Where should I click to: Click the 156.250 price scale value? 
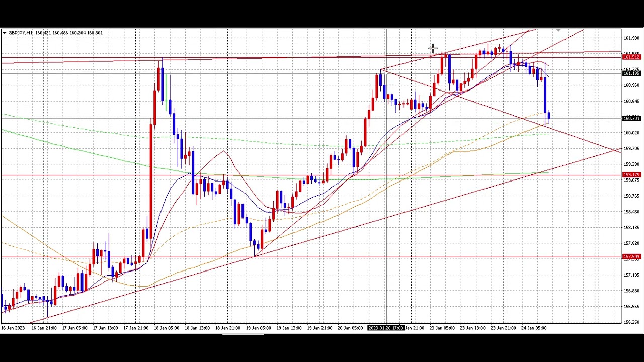pyautogui.click(x=631, y=322)
